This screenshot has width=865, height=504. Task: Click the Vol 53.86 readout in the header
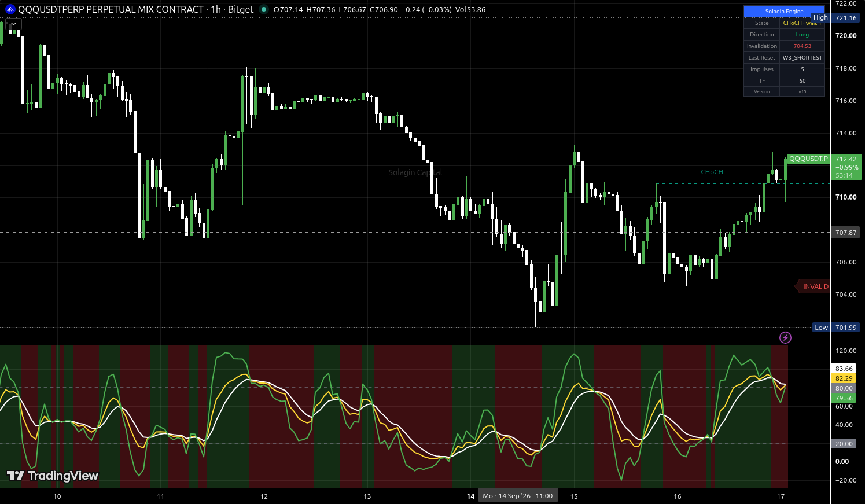pos(470,9)
